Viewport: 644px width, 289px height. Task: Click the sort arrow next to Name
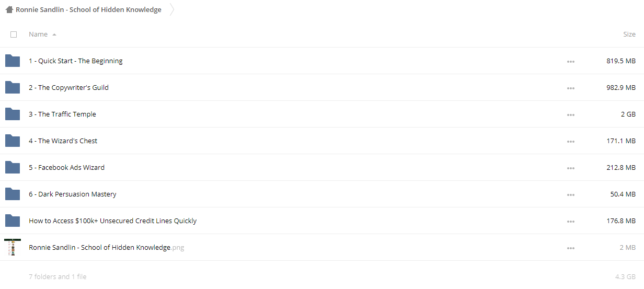(x=54, y=34)
